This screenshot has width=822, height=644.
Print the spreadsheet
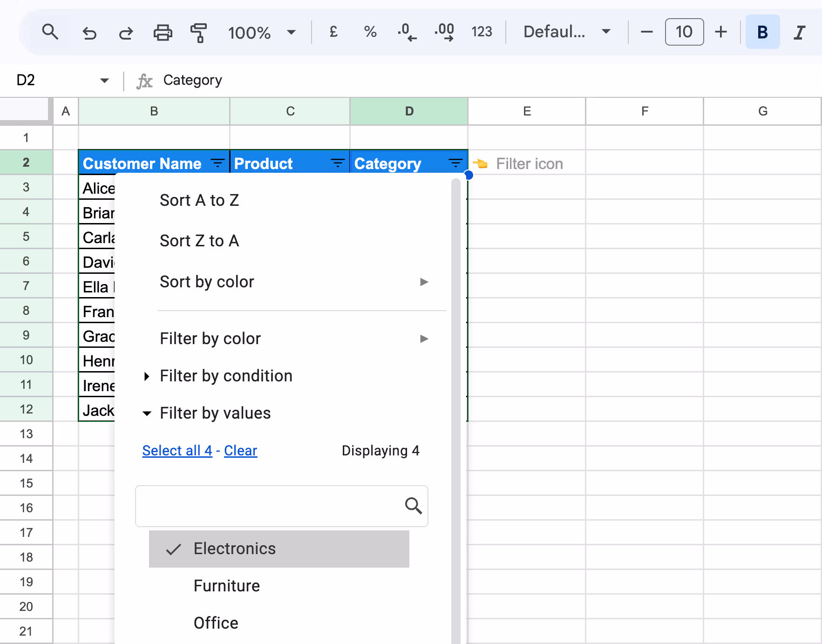click(162, 32)
